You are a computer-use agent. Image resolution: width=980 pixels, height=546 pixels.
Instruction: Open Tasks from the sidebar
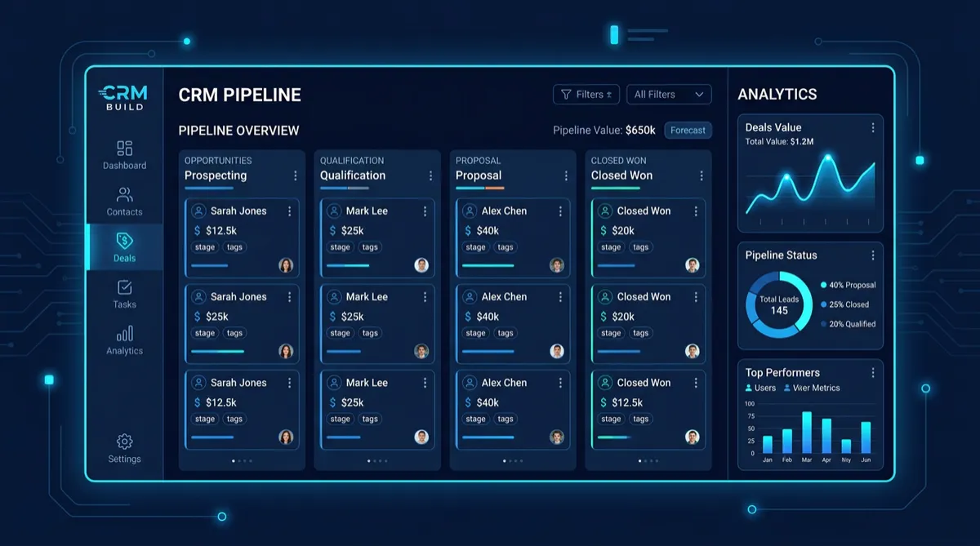[x=124, y=294]
